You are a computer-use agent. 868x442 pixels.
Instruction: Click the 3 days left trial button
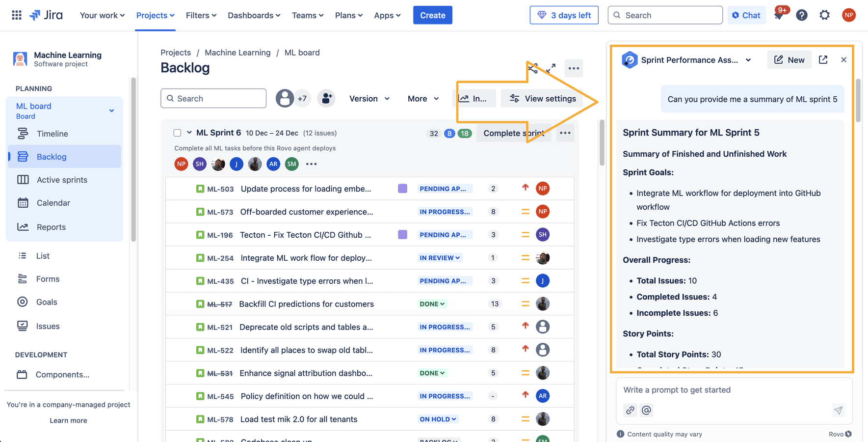point(564,15)
